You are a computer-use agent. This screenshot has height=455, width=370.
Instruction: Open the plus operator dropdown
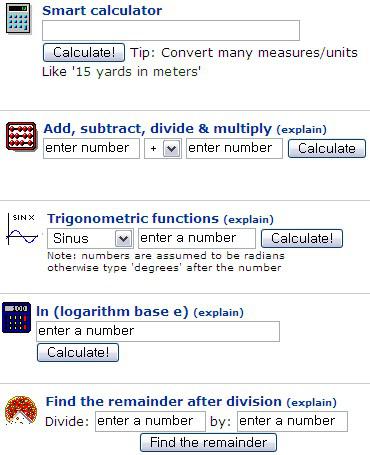coord(163,149)
